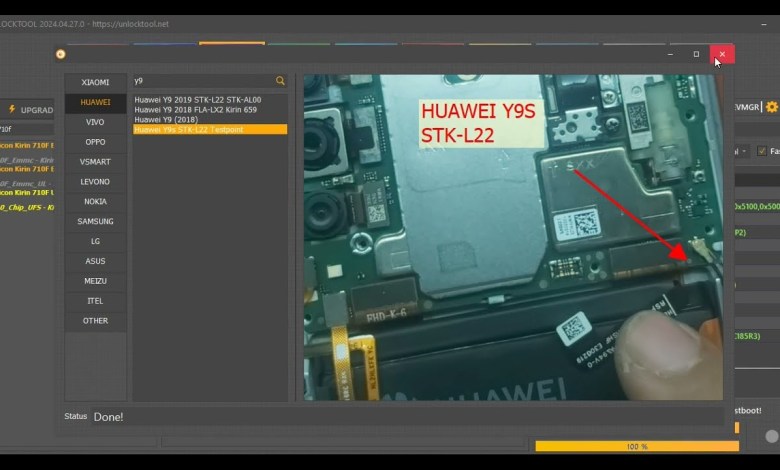Minimize the testpoint dialog window
Image resolution: width=780 pixels, height=470 pixels.
670,54
